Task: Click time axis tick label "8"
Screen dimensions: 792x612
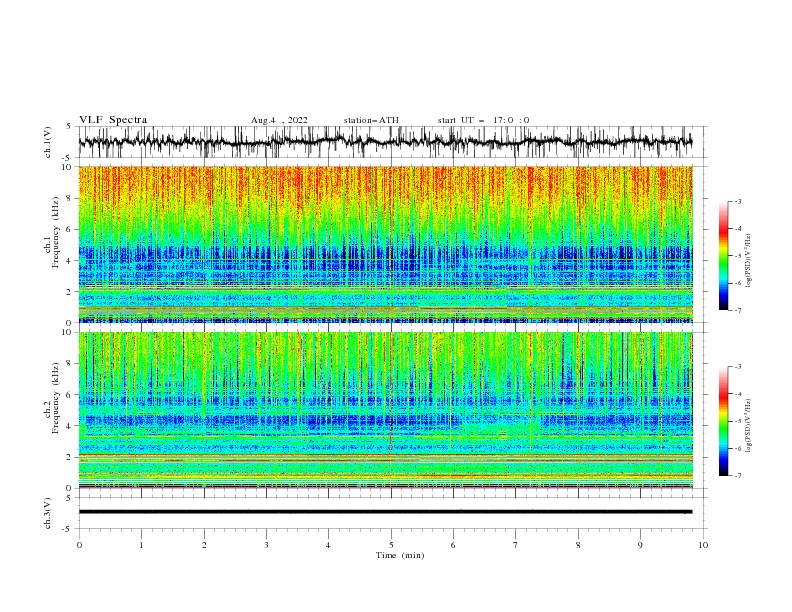Action: point(578,545)
